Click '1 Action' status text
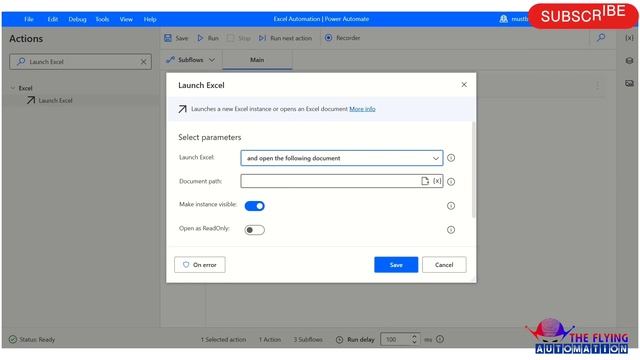This screenshot has height=360, width=640. click(270, 340)
